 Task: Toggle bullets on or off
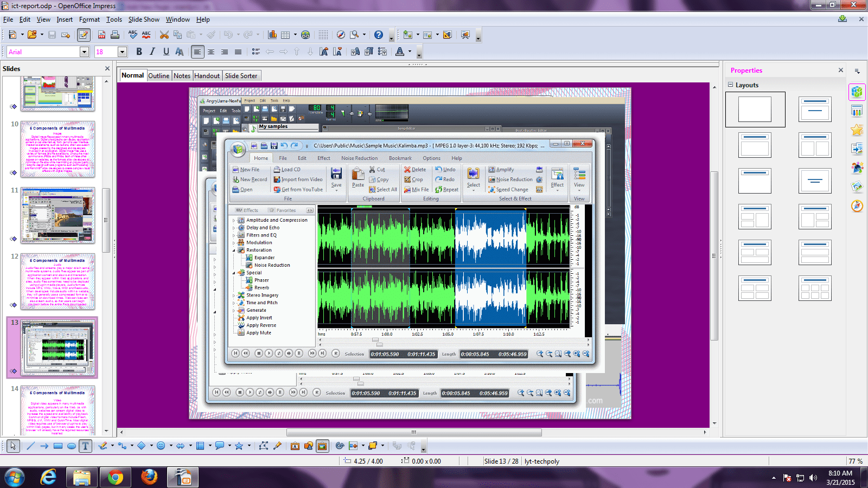256,52
